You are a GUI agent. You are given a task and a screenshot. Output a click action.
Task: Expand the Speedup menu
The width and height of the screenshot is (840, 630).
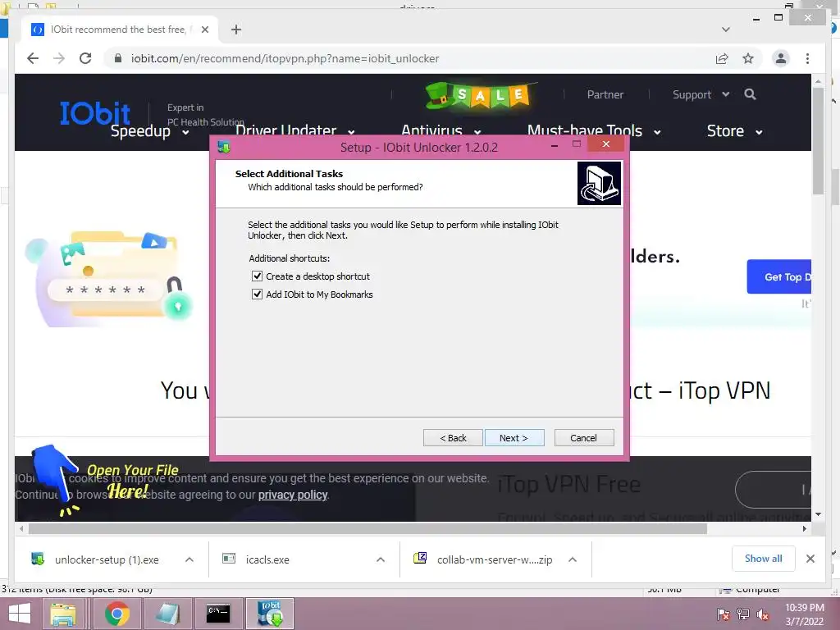(149, 130)
